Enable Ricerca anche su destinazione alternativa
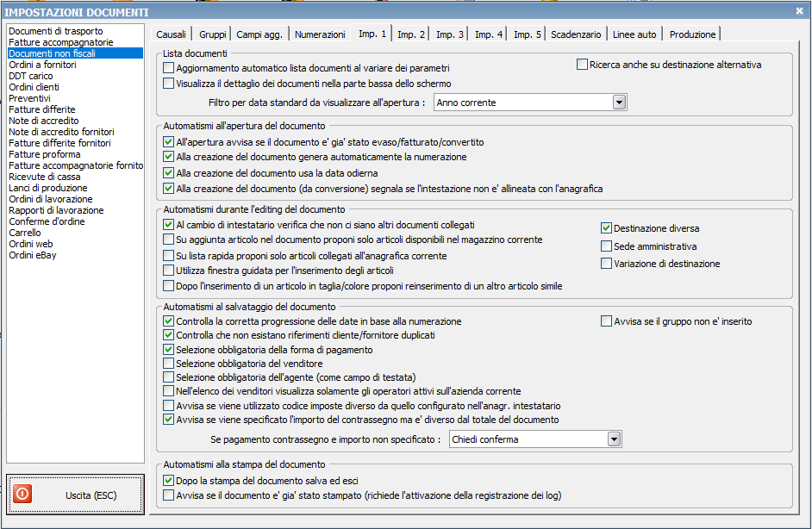This screenshot has height=529, width=812. pyautogui.click(x=582, y=65)
